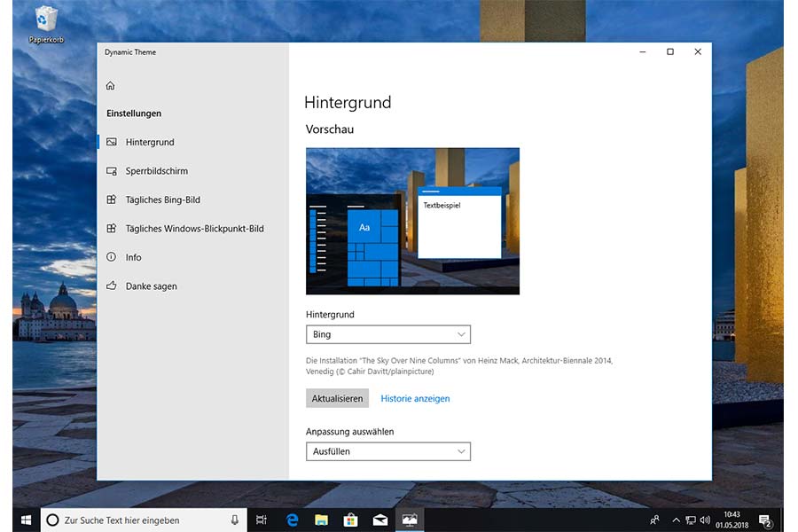Expand the Hintergrund dropdown showing Bing
Viewport: 798px width, 532px height.
click(388, 334)
